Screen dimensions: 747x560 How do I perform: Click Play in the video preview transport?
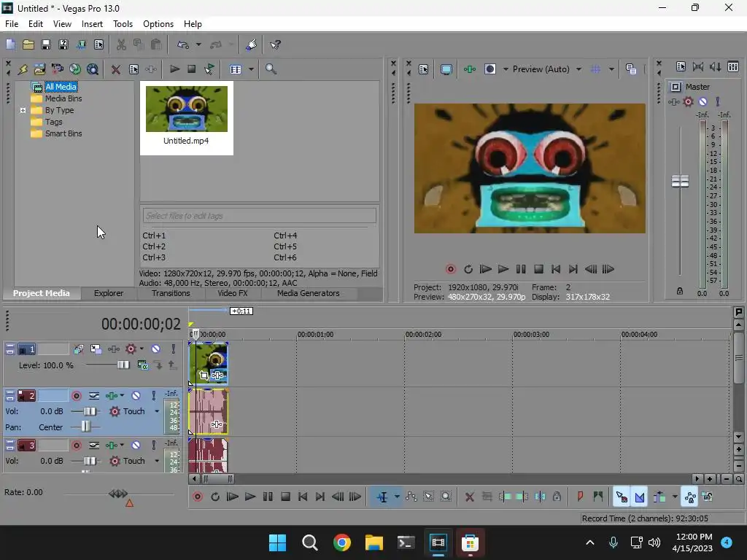point(503,270)
